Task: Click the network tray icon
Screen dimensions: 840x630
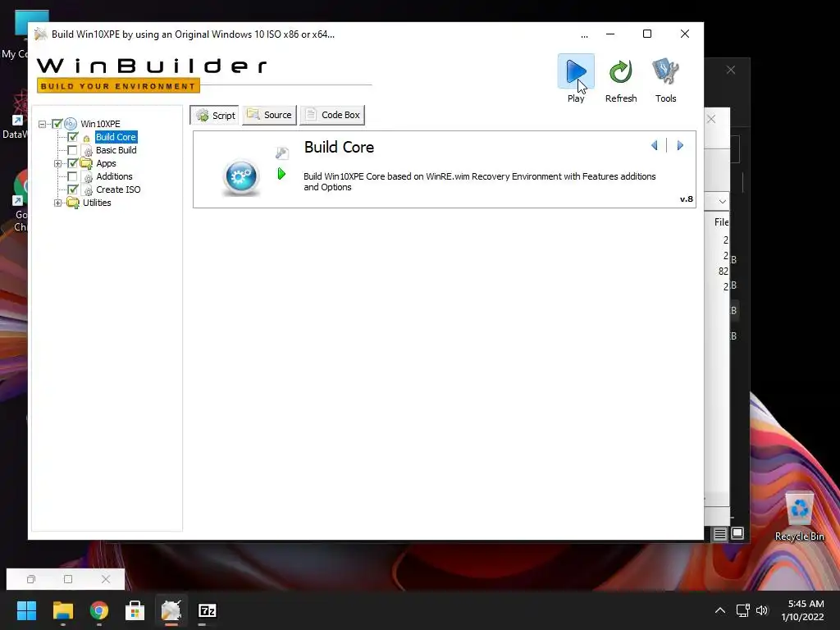Action: pyautogui.click(x=742, y=610)
